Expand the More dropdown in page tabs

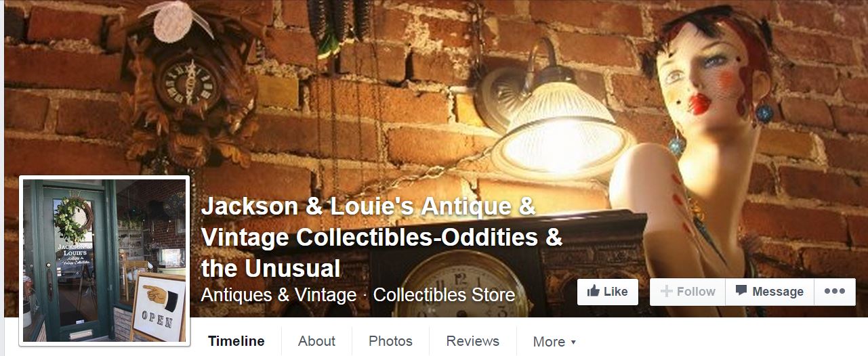[554, 342]
